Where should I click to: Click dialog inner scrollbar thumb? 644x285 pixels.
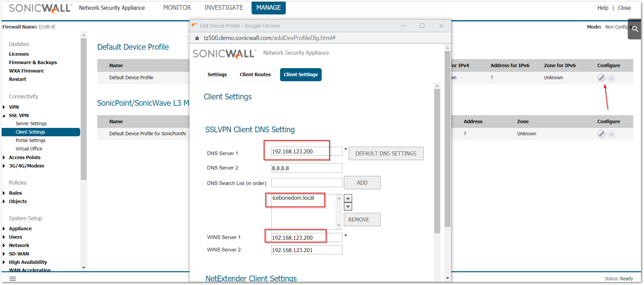pyautogui.click(x=437, y=161)
